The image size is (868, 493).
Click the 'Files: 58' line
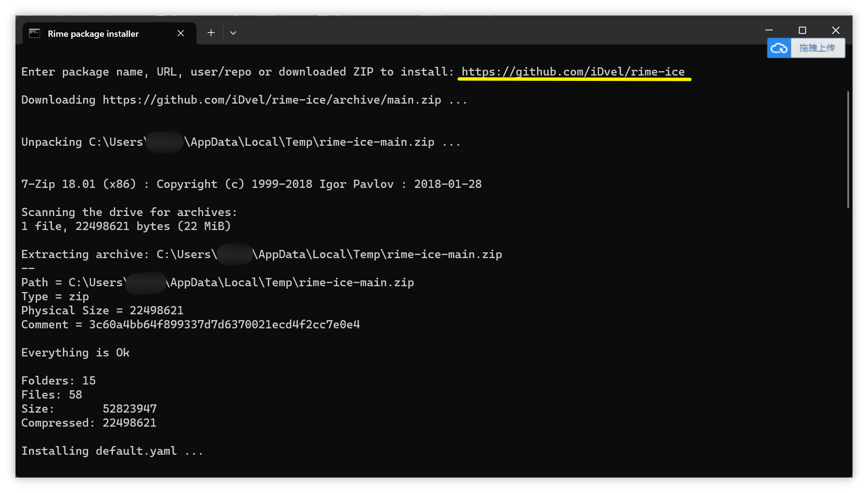pos(51,395)
